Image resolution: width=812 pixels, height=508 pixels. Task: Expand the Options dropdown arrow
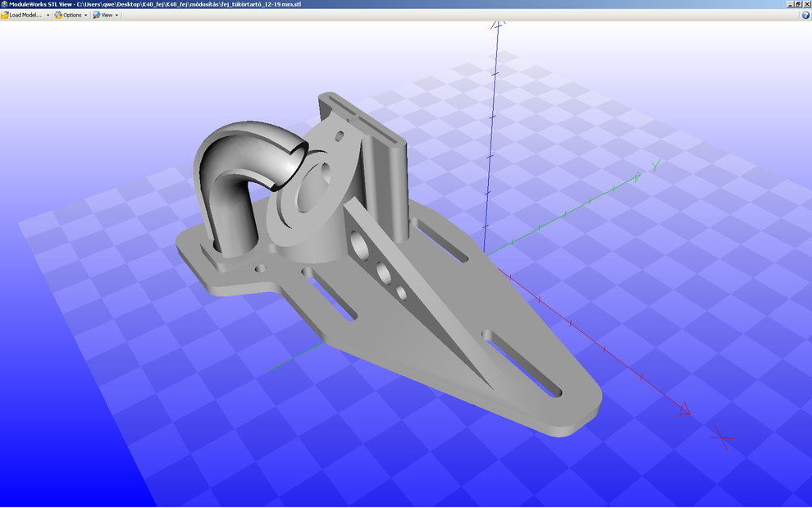(x=85, y=15)
